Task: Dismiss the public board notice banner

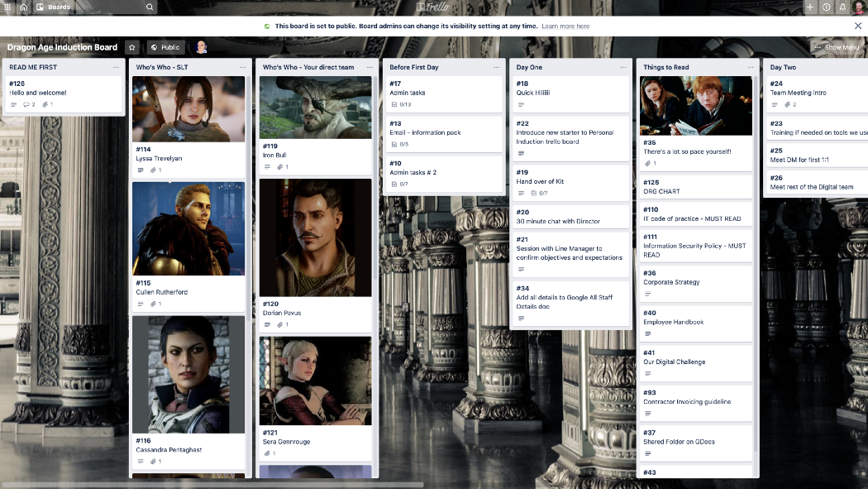Action: [858, 26]
